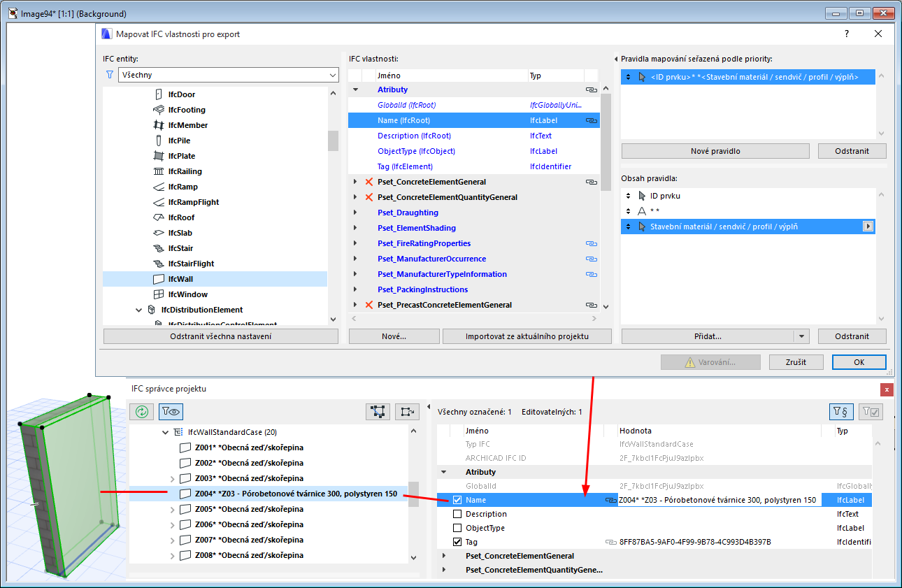Click the IfcRampFlight entity icon
This screenshot has height=588, width=902.
pyautogui.click(x=159, y=202)
